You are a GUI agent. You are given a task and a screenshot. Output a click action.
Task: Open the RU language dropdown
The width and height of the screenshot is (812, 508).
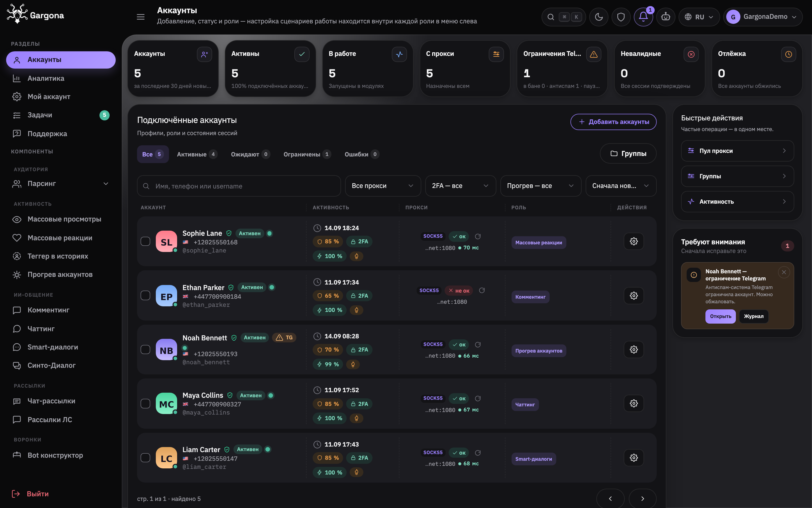pos(699,17)
